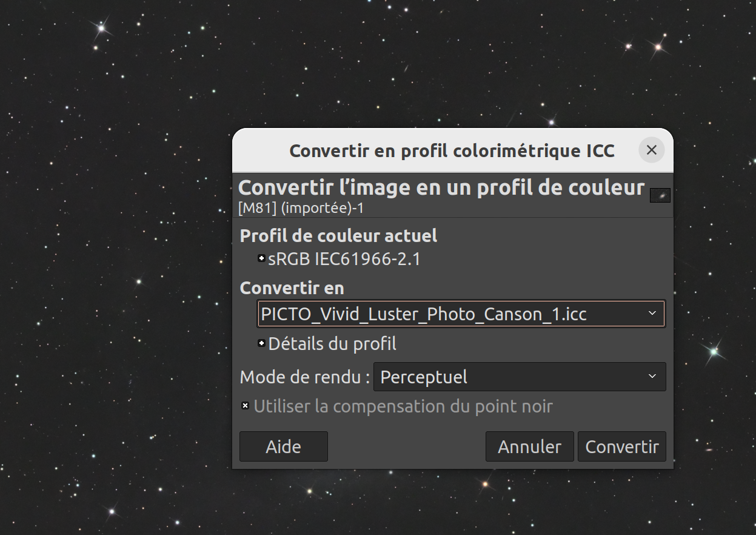Open the Mode de rendu Perceptuel dropdown
Image resolution: width=756 pixels, height=535 pixels.
[x=520, y=377]
